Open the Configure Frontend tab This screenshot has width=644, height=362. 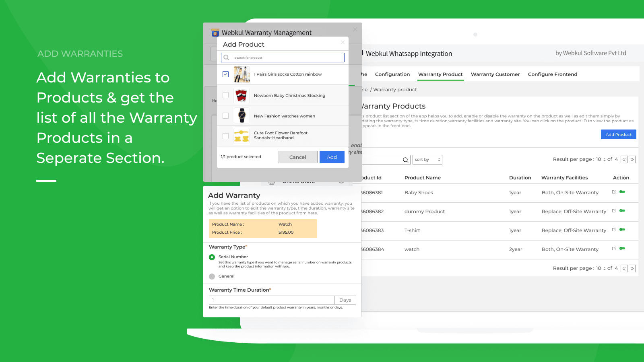click(x=552, y=74)
